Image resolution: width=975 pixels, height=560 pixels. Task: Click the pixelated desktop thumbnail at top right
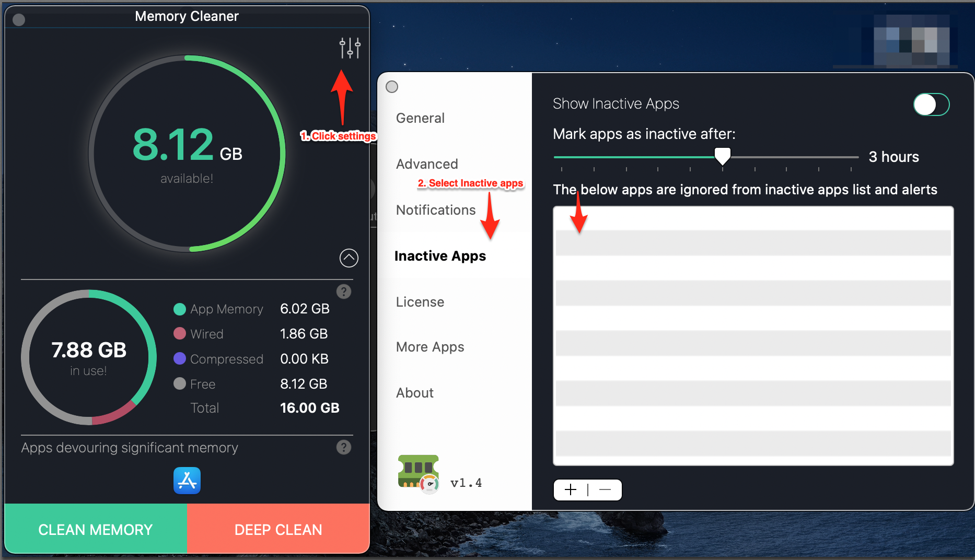(x=911, y=40)
